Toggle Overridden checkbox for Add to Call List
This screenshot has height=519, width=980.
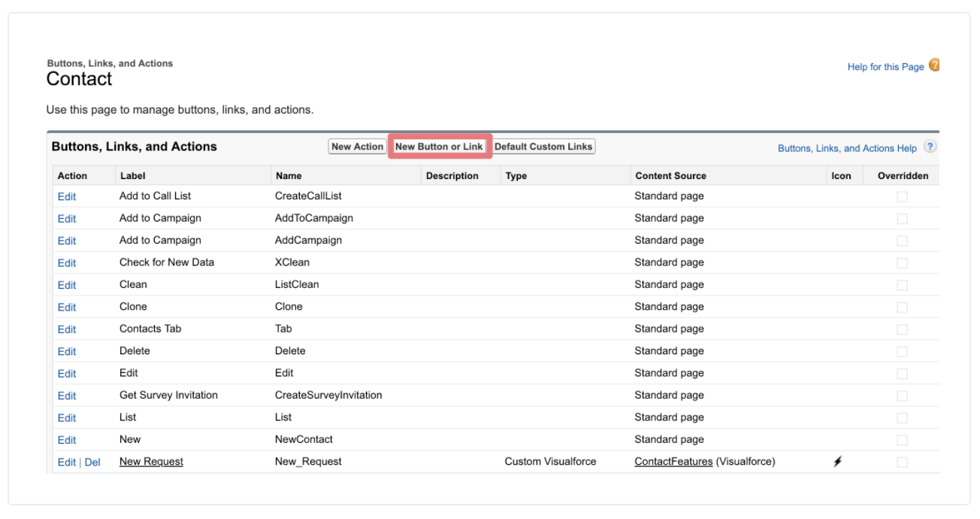[x=902, y=196]
